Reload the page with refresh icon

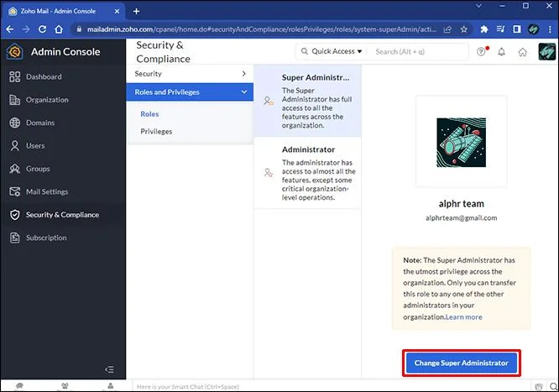42,29
